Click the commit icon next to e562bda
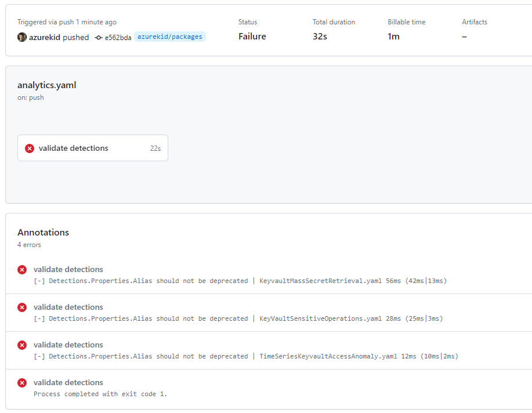 tap(99, 37)
